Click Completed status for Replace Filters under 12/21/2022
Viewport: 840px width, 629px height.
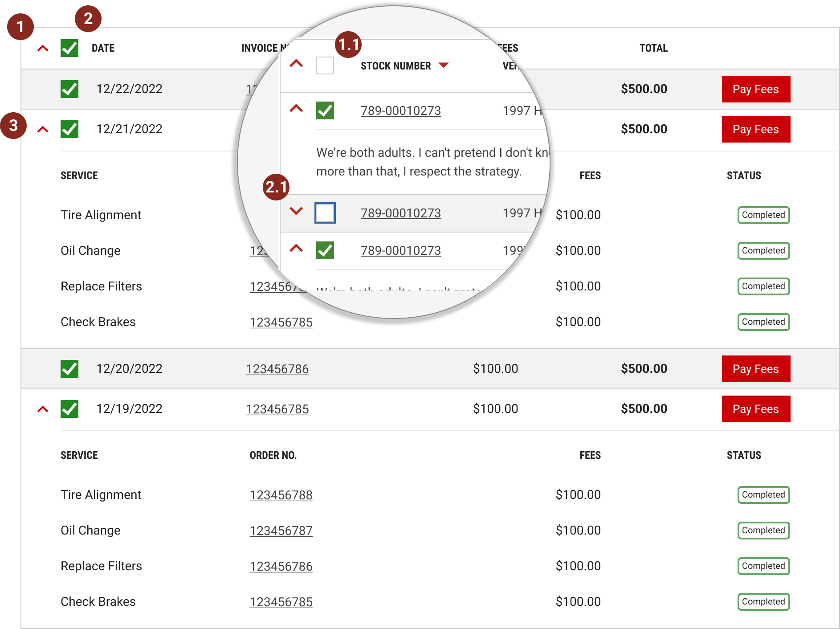[x=763, y=286]
